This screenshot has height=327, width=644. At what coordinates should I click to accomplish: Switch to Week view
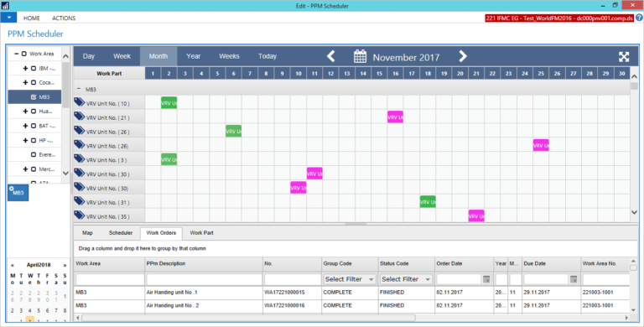pyautogui.click(x=122, y=56)
